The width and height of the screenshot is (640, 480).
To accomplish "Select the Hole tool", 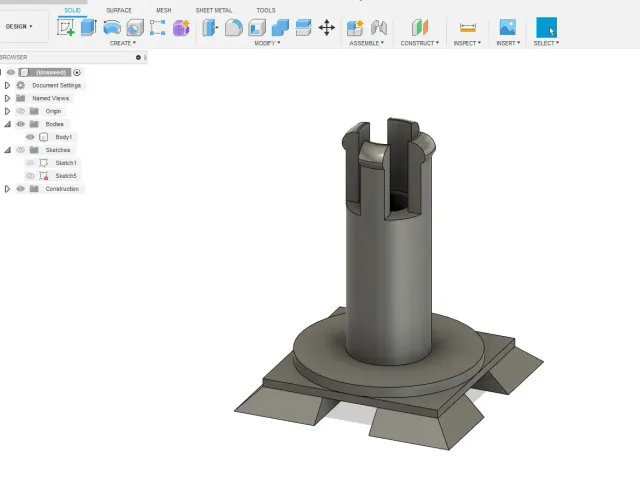I will [135, 28].
